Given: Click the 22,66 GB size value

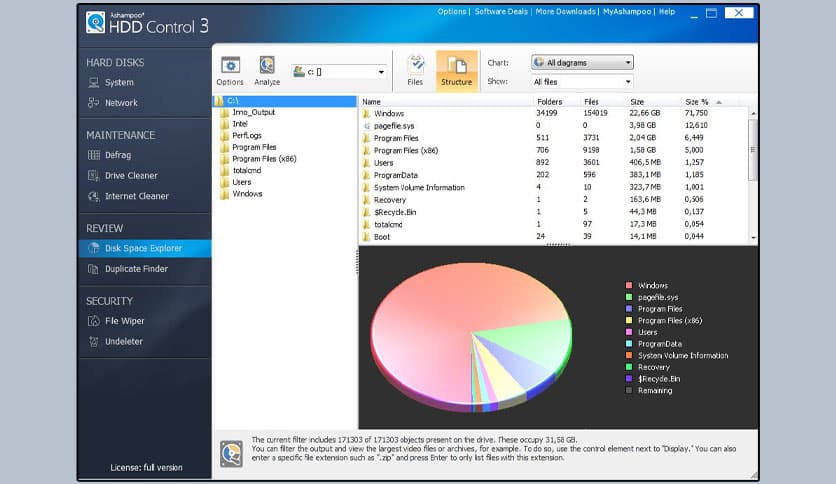Looking at the screenshot, I should (x=645, y=113).
